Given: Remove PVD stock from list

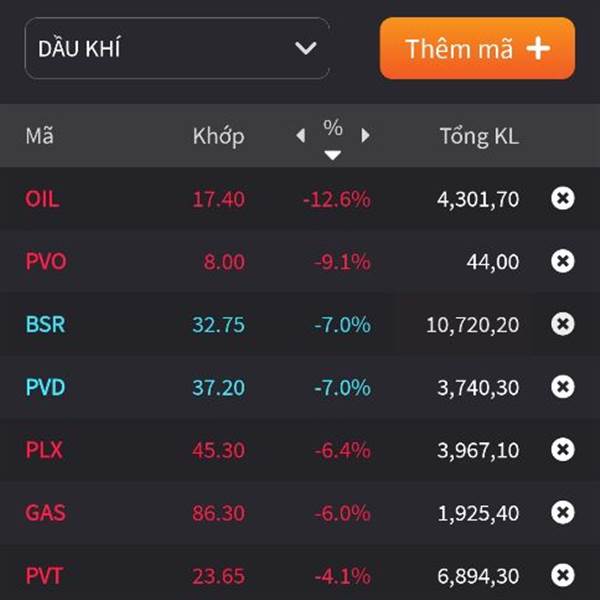Looking at the screenshot, I should pyautogui.click(x=563, y=387).
